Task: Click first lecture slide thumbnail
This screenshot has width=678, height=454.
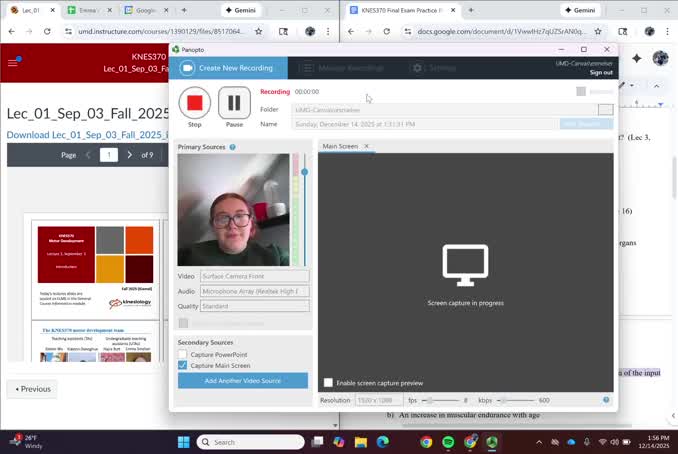Action: coord(95,269)
